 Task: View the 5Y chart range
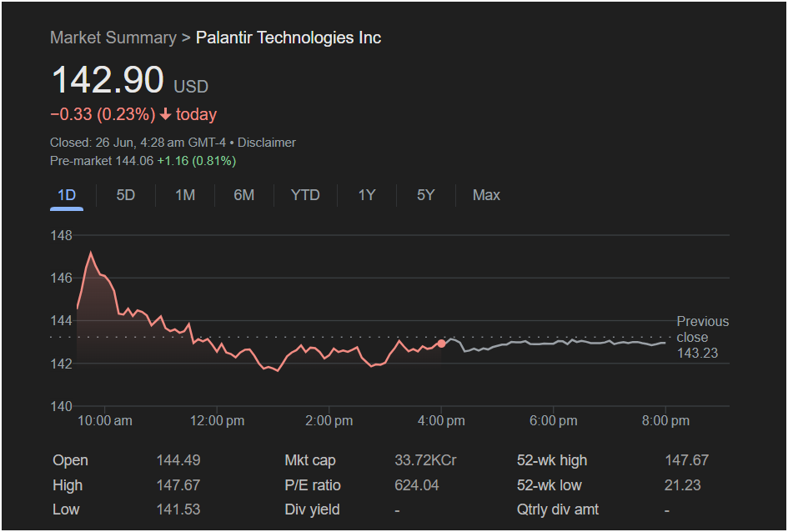tap(425, 195)
